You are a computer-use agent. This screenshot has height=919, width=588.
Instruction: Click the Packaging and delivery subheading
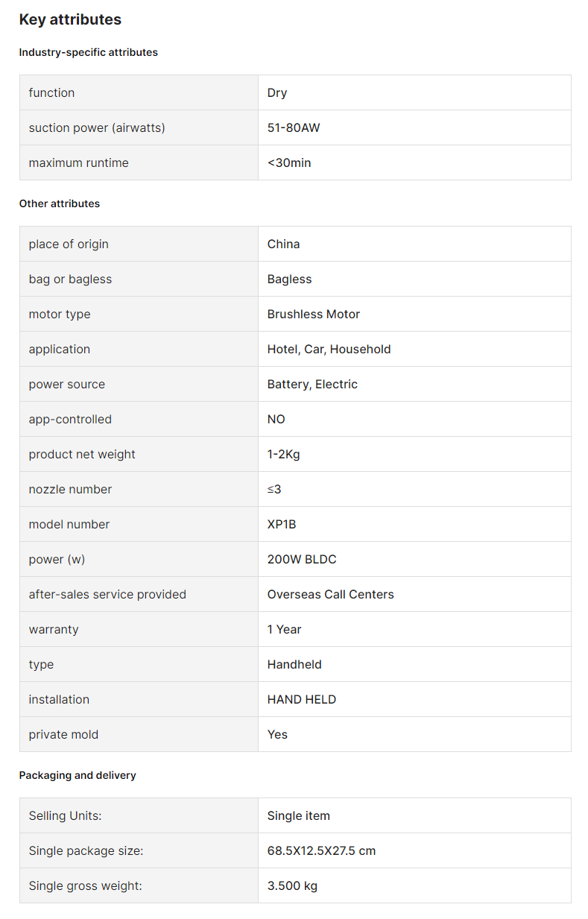78,775
